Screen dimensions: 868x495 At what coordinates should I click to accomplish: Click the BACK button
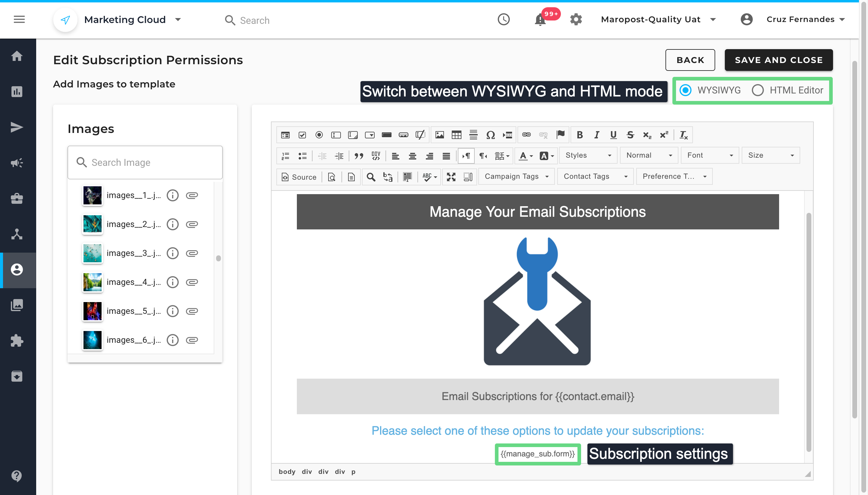click(x=690, y=60)
